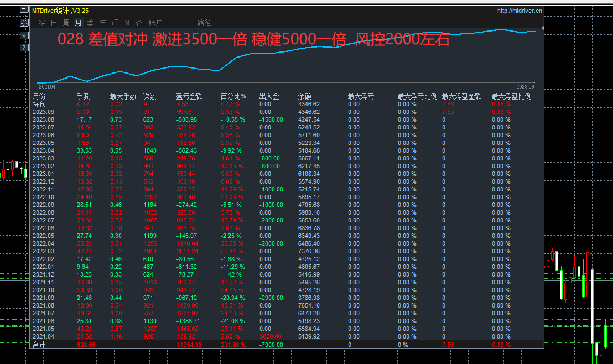The width and height of the screenshot is (613, 364).
Task: Toggle the 周 weekly statistics view
Action: pos(66,23)
